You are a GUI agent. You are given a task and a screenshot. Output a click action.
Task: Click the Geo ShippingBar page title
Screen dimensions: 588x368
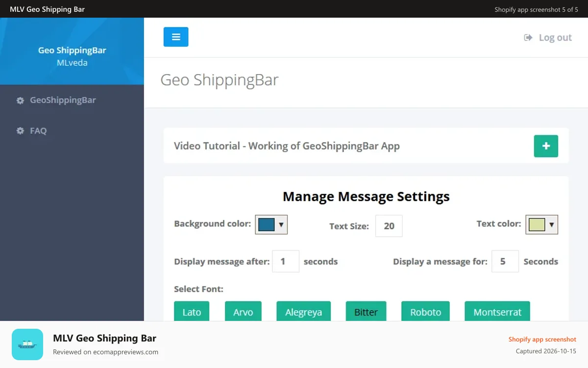(220, 80)
